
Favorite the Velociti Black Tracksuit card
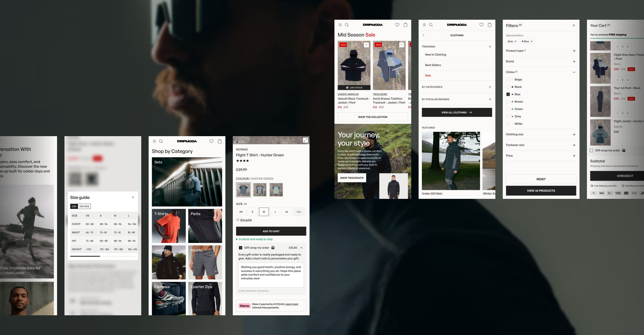pos(366,45)
